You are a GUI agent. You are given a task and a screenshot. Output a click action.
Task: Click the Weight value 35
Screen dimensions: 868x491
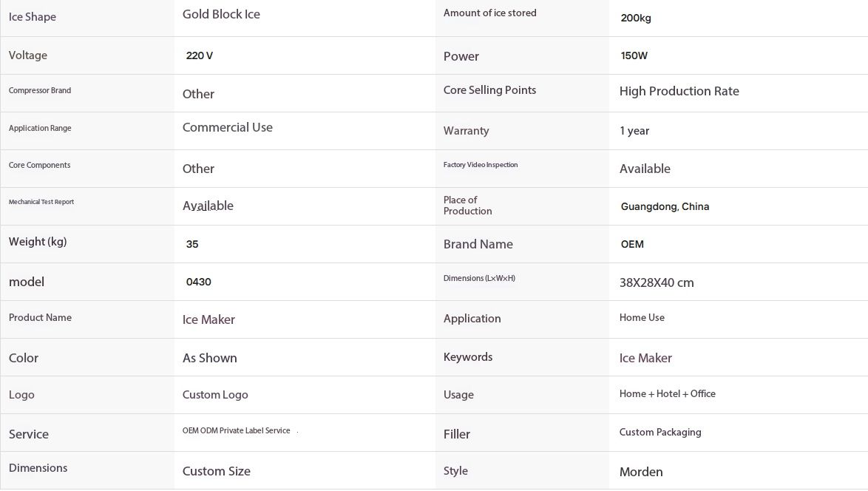pyautogui.click(x=192, y=244)
